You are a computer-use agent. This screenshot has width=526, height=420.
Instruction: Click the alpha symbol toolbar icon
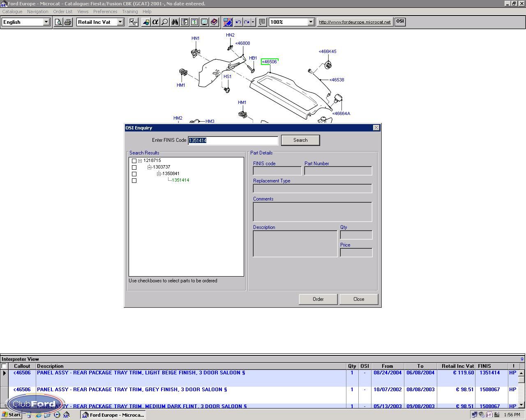point(155,22)
